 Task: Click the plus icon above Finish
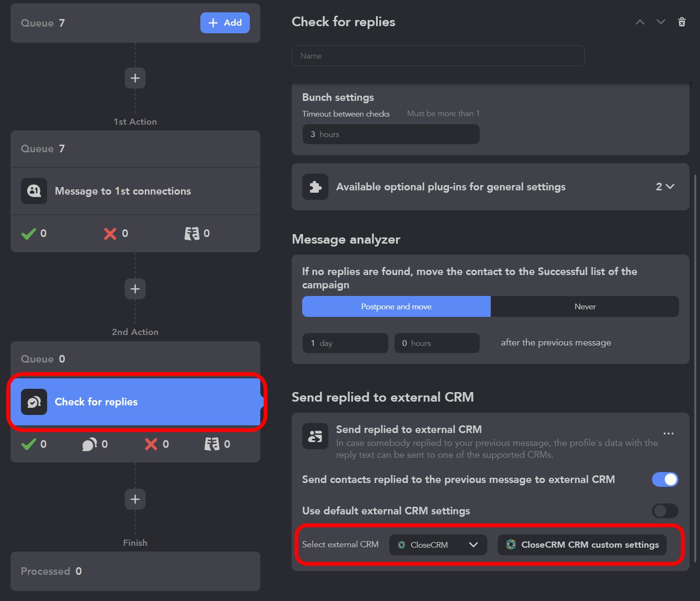[x=135, y=499]
